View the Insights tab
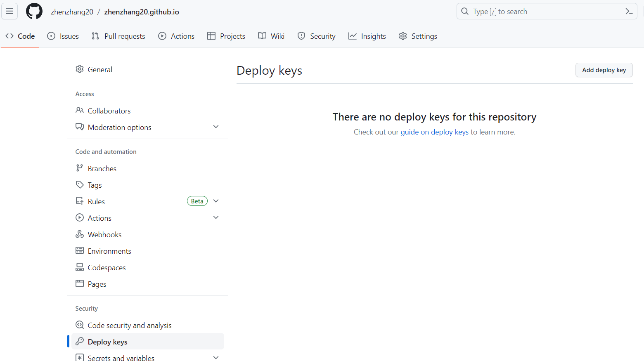 coord(367,36)
